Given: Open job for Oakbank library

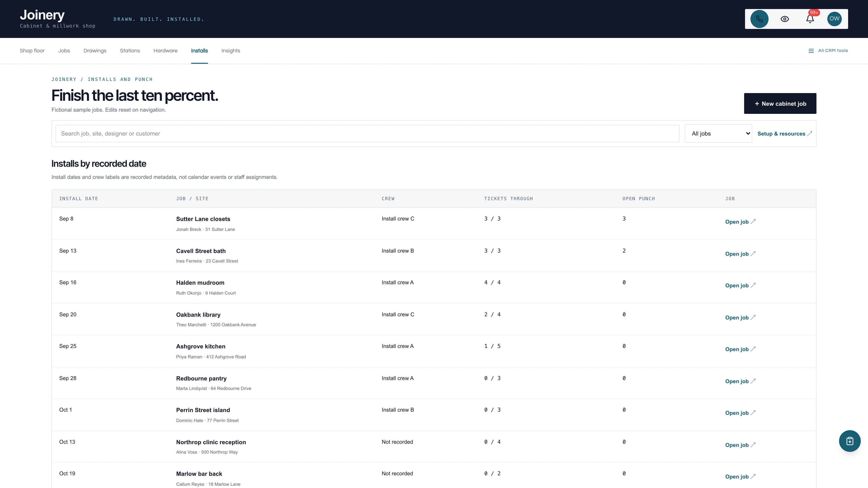Looking at the screenshot, I should coord(740,318).
